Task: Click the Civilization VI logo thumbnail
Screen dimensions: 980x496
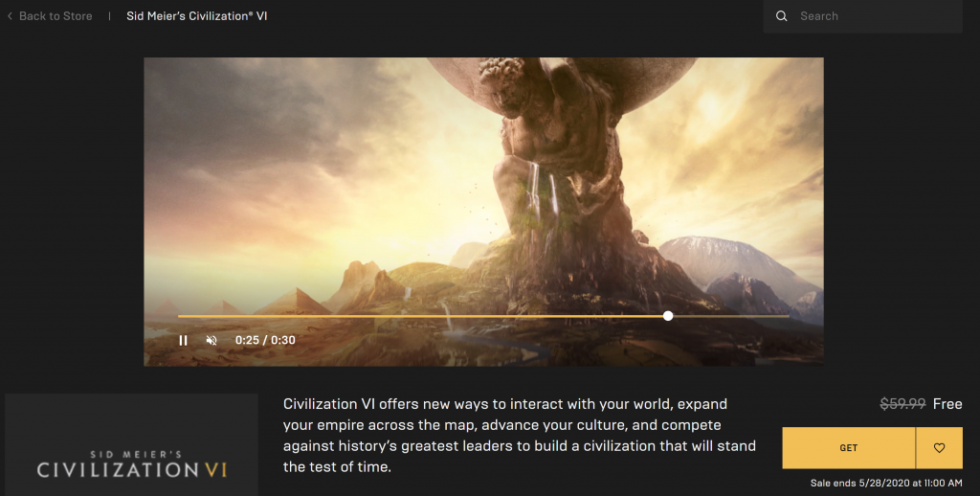Action: tap(131, 444)
